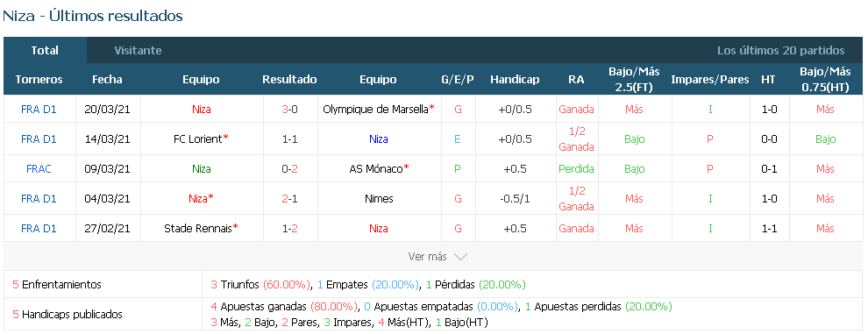The width and height of the screenshot is (868, 334).
Task: Expand the Ver más chevron arrow
Action: click(460, 257)
